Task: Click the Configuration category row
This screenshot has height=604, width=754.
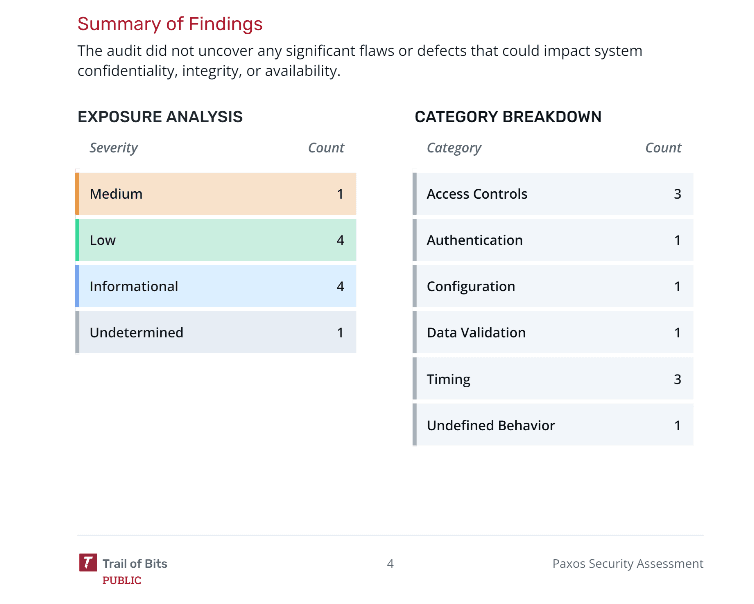Action: pos(553,286)
